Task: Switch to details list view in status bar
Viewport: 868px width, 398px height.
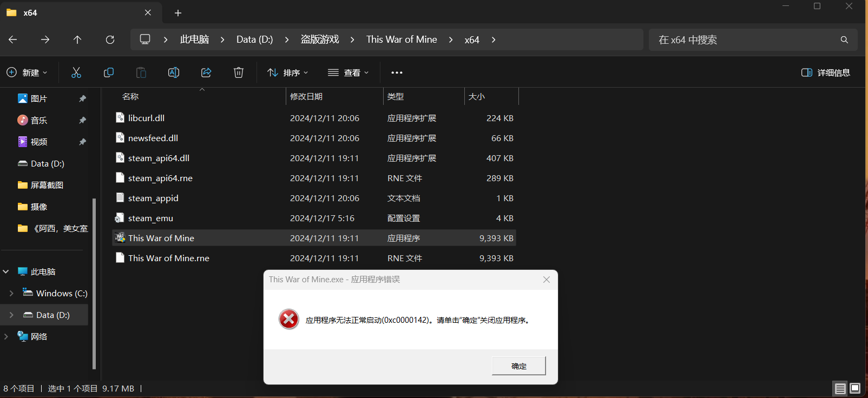Action: [x=840, y=388]
